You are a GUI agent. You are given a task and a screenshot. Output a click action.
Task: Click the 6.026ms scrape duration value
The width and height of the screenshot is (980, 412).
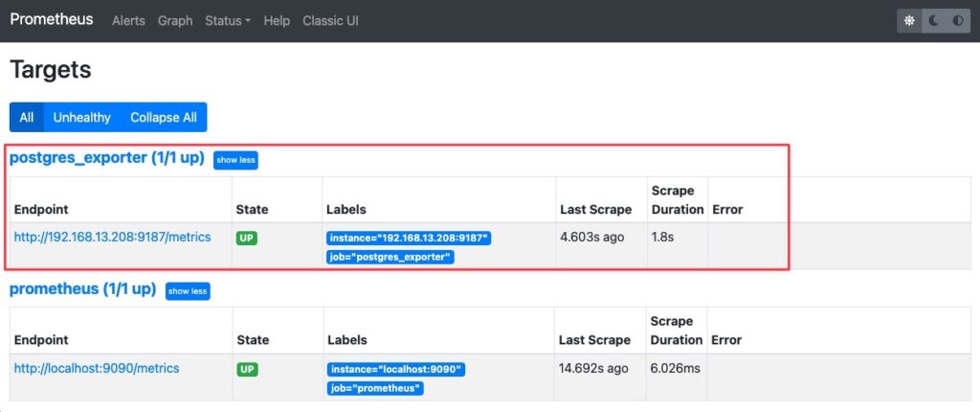tap(676, 368)
